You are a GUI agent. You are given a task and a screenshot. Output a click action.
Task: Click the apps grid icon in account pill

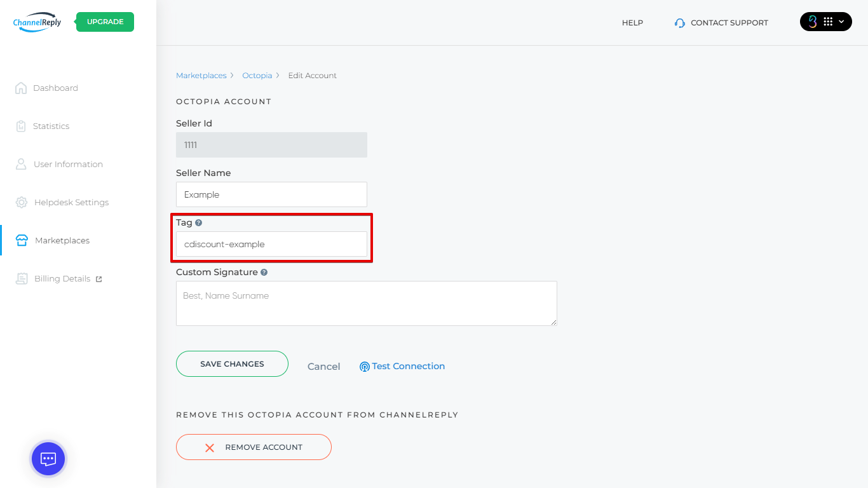point(828,22)
